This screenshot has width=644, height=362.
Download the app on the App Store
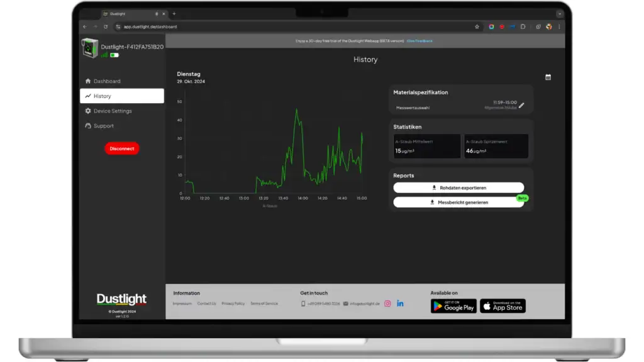point(502,306)
